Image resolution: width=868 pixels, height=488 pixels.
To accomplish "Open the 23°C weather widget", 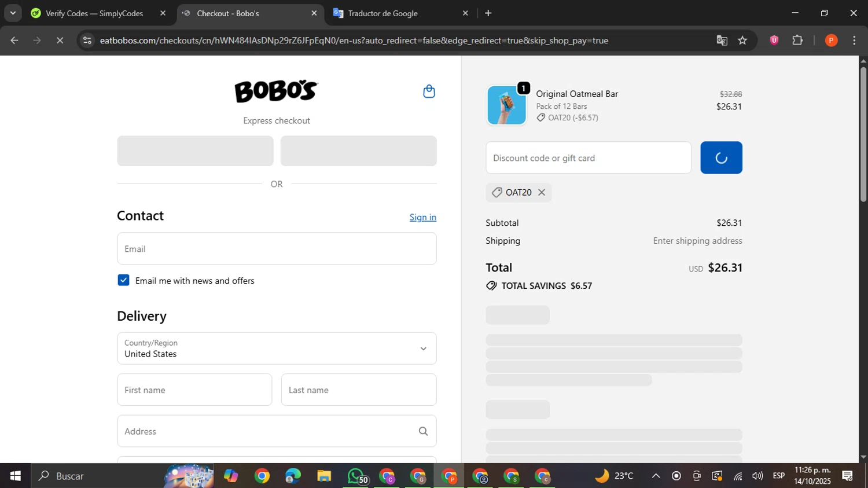I will (614, 476).
